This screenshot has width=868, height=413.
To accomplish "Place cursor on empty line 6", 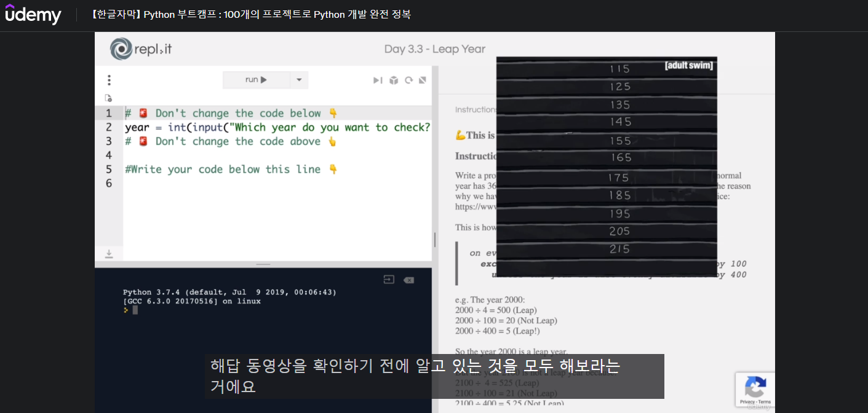I will pyautogui.click(x=277, y=183).
